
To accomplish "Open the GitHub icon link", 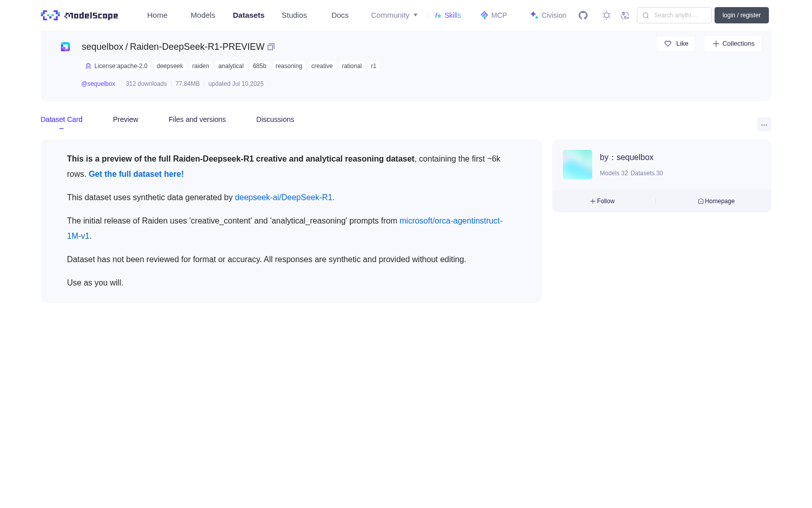I will click(x=583, y=15).
